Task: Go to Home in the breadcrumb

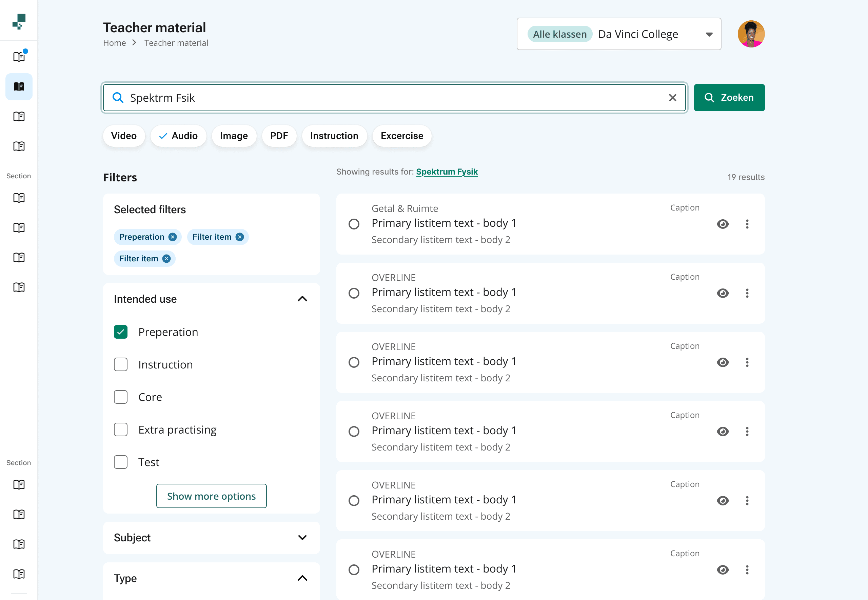Action: tap(114, 43)
